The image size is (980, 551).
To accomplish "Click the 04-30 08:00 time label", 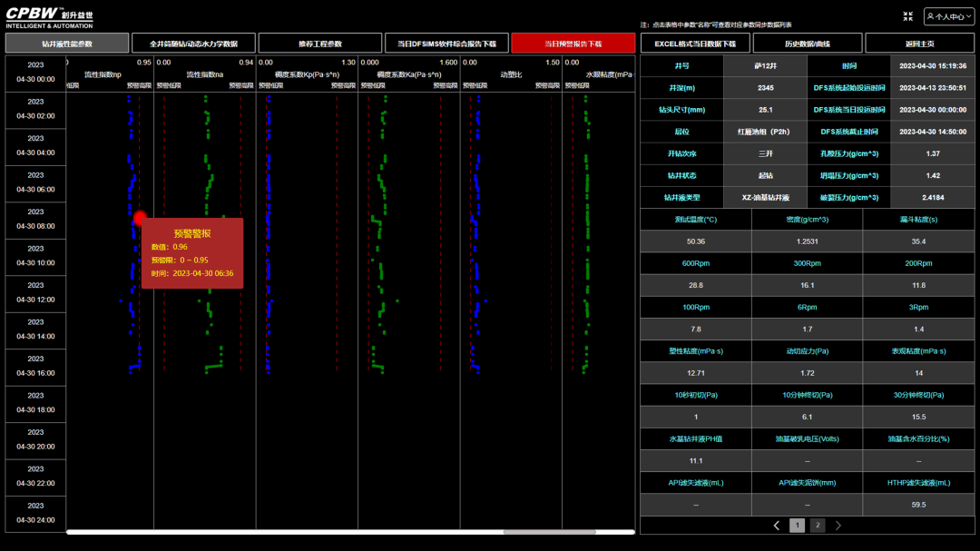I will pos(35,220).
